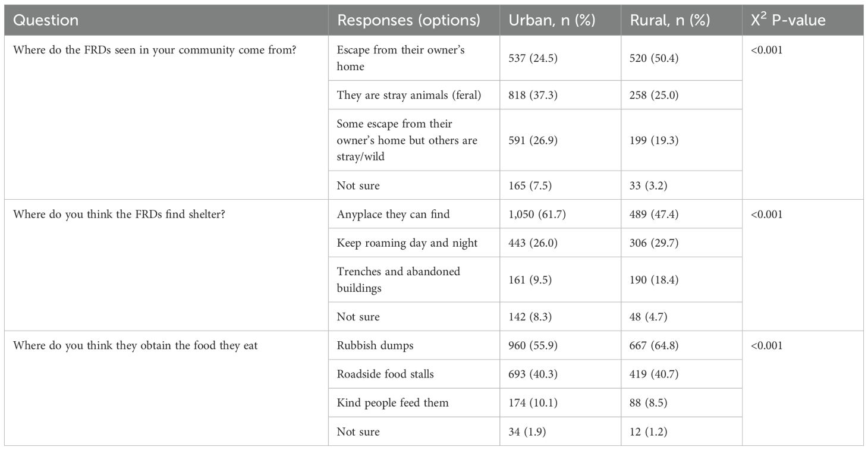Select the "Escape from their owner's home" response
Image resolution: width=868 pixels, height=450 pixels.
point(400,58)
